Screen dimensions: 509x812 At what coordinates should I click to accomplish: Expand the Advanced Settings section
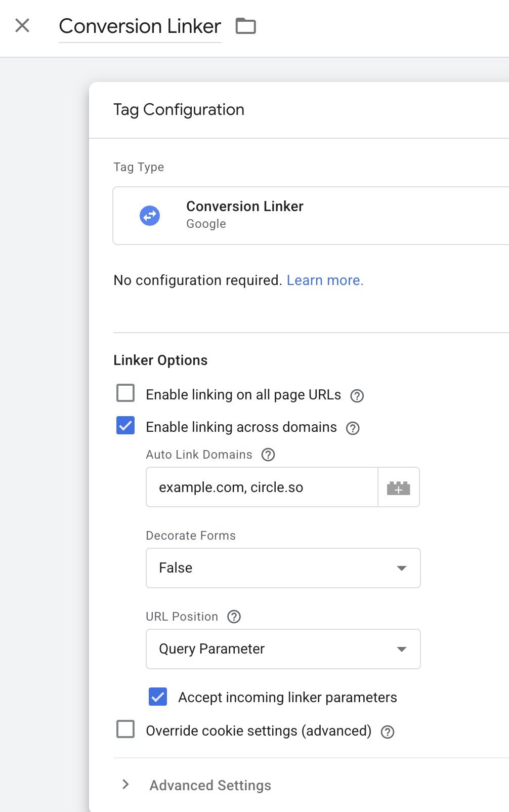pos(197,785)
